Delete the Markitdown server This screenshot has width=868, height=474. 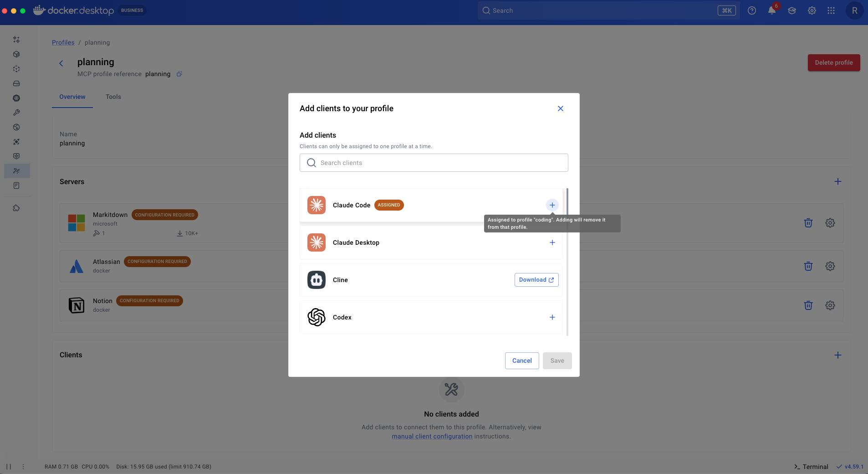[x=808, y=223]
